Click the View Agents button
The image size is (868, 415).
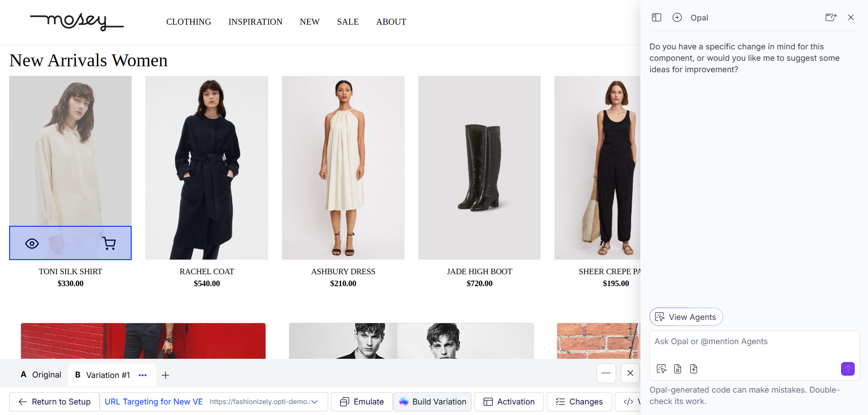point(686,317)
